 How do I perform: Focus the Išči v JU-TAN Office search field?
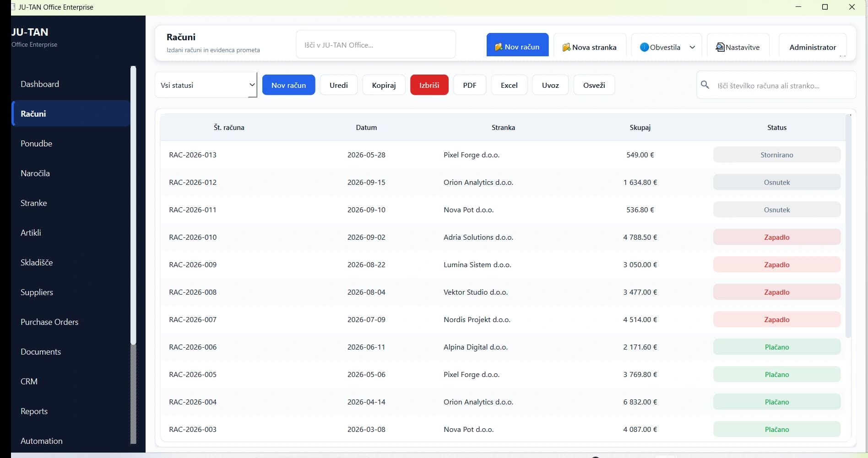(376, 44)
